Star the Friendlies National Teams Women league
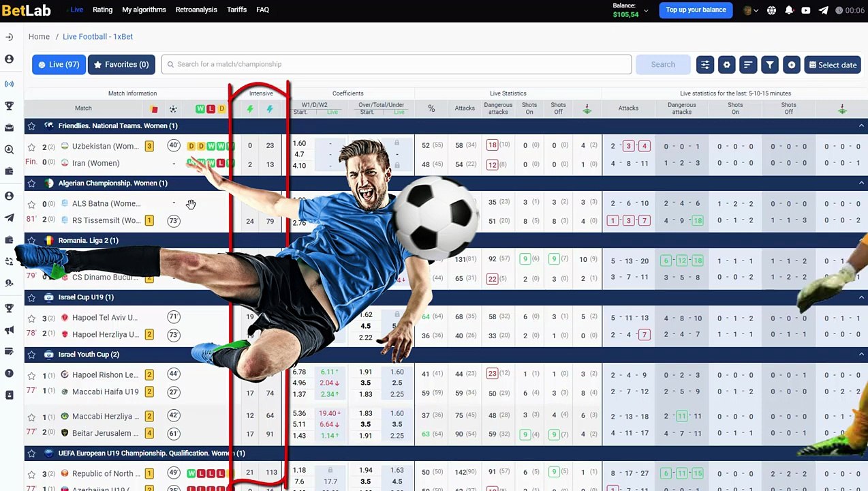Image resolution: width=868 pixels, height=491 pixels. point(31,126)
